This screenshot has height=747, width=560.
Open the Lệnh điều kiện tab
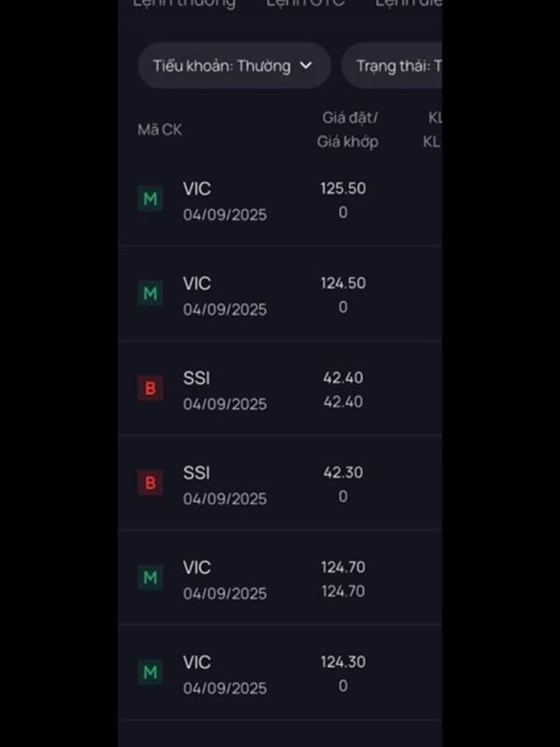(x=409, y=4)
